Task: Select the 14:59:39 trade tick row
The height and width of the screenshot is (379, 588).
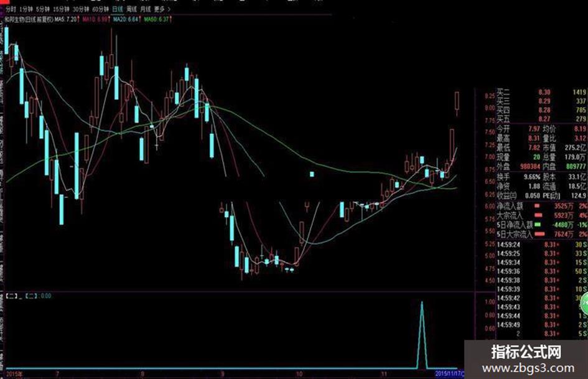Action: (x=541, y=289)
